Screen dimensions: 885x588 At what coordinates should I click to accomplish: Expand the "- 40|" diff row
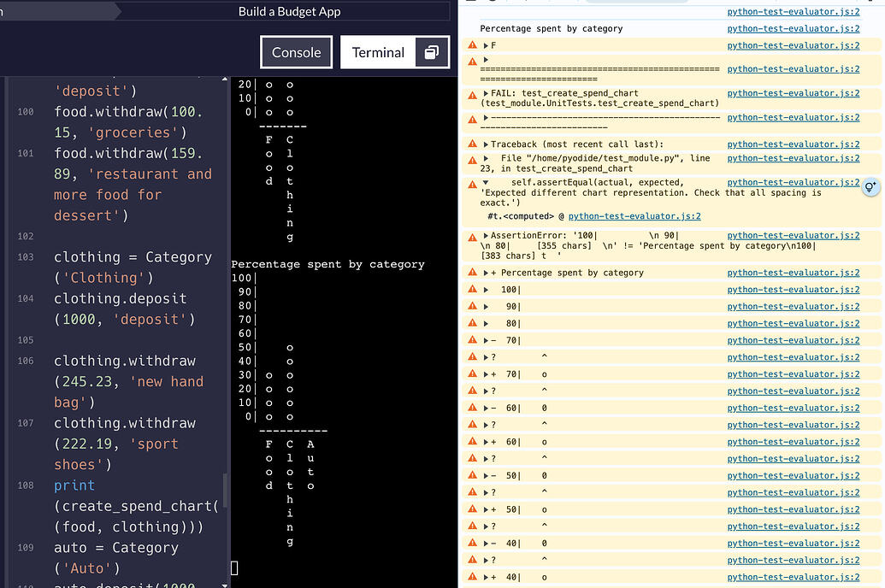486,544
